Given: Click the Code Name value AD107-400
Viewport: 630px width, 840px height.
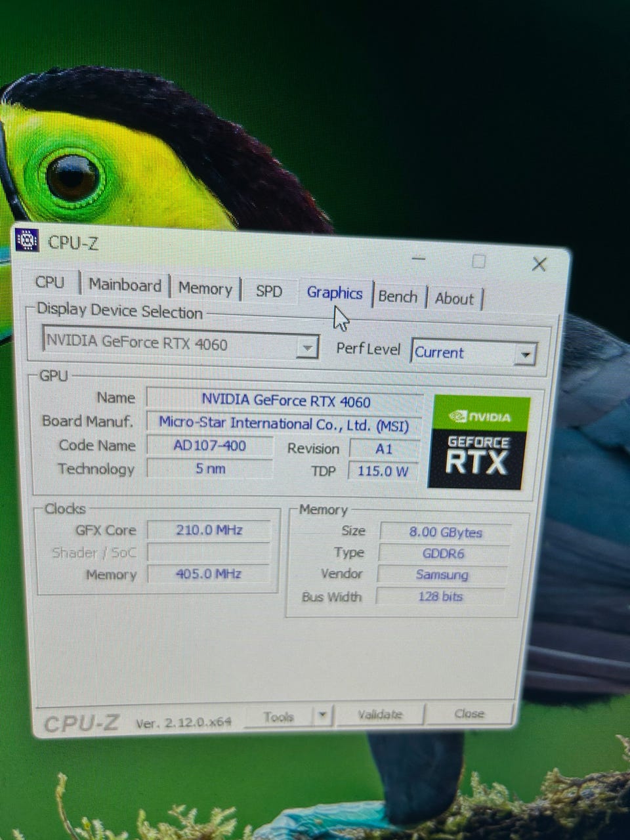Looking at the screenshot, I should click(x=209, y=446).
